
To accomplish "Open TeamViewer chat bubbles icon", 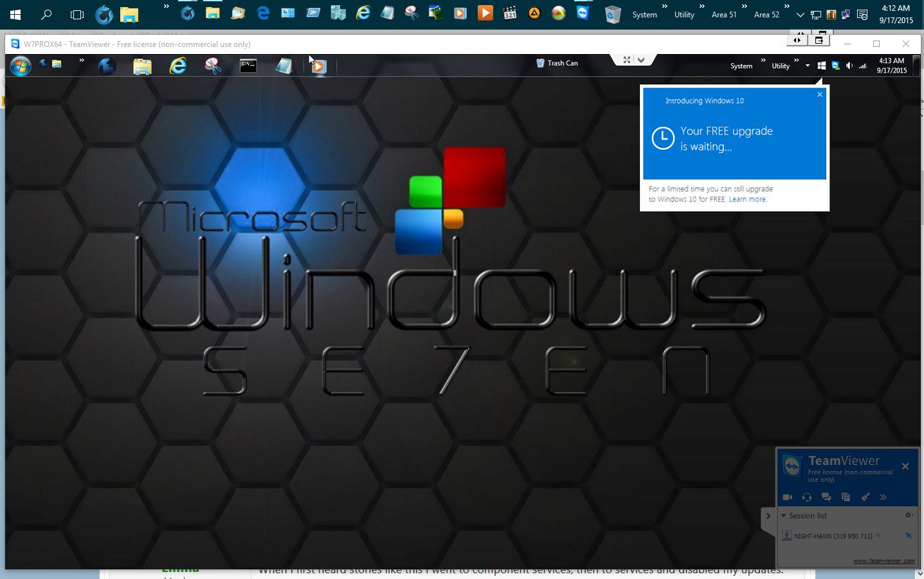I will (x=826, y=497).
